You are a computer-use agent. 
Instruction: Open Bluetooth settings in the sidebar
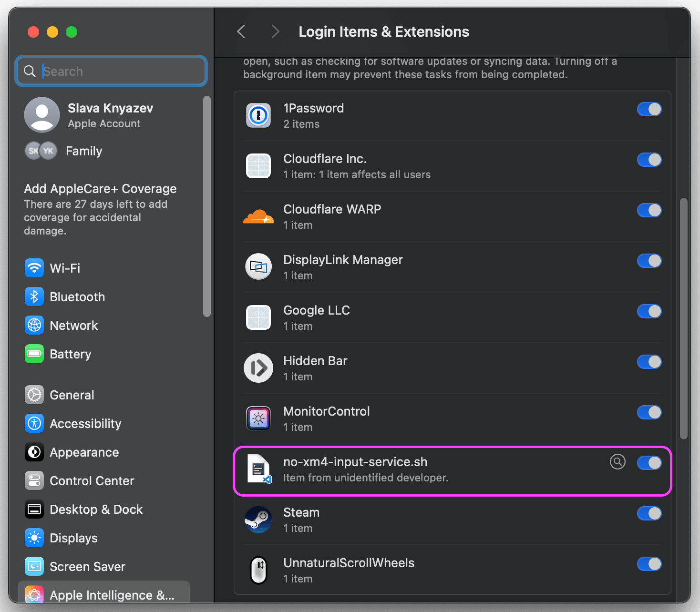[x=77, y=297]
